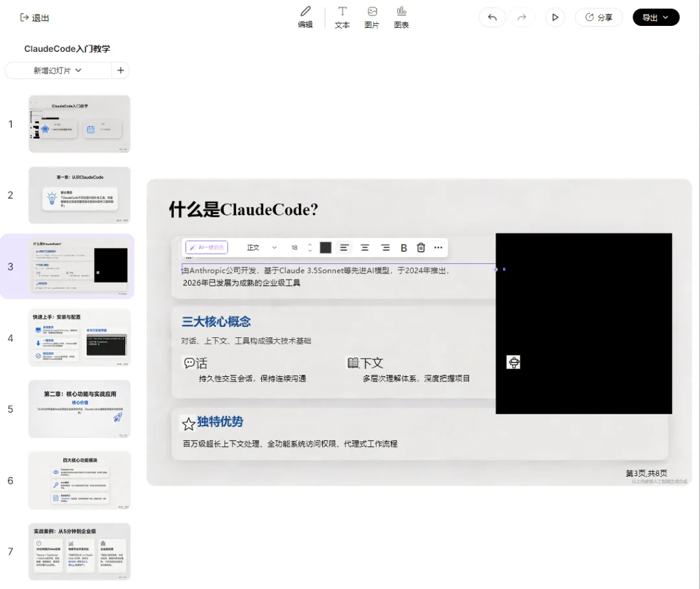Image resolution: width=700 pixels, height=589 pixels.
Task: Start slideshow playback
Action: coord(555,18)
